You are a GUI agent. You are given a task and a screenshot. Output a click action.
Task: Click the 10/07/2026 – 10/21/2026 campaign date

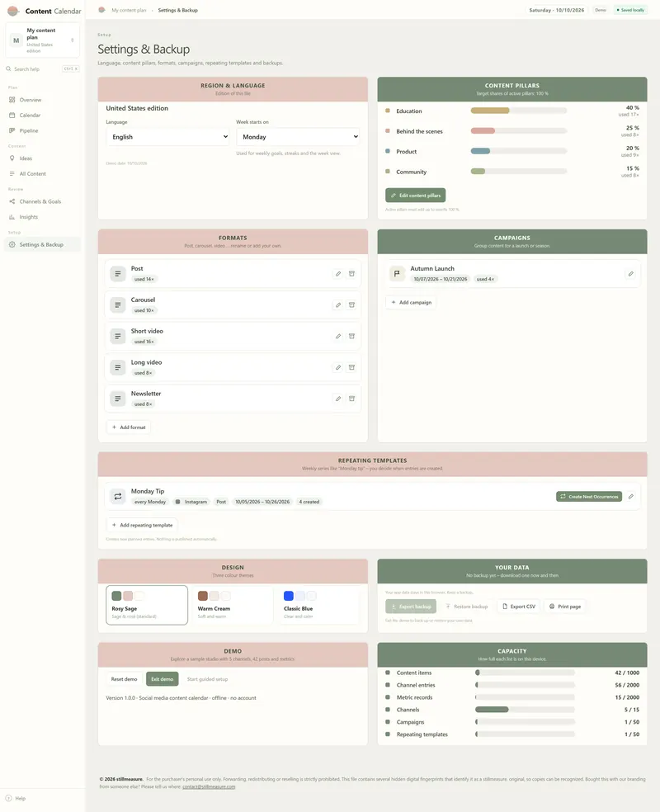tap(441, 279)
